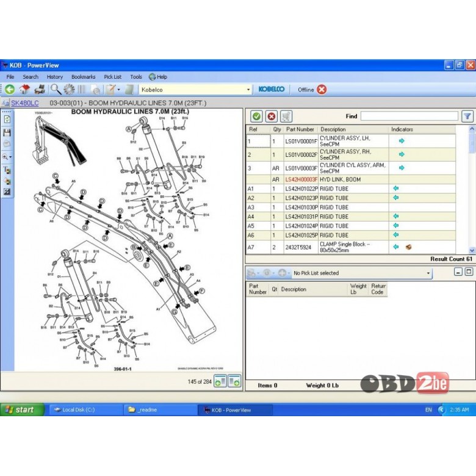This screenshot has height=476, width=476.
Task: Sort parts by Part Number column header
Action: (x=300, y=129)
